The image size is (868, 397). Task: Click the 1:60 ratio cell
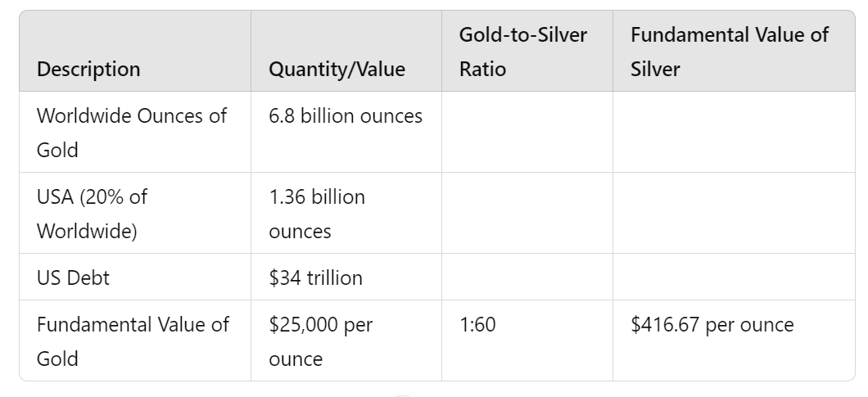477,325
